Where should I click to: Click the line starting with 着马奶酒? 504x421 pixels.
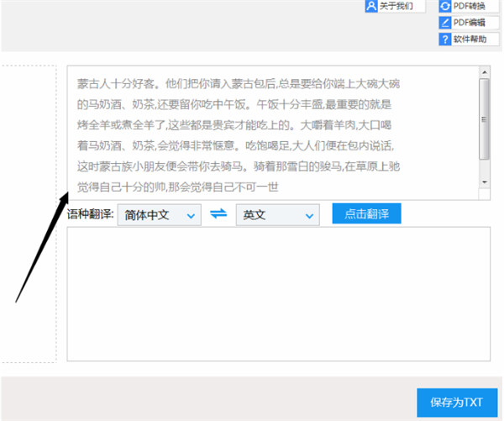pos(235,145)
